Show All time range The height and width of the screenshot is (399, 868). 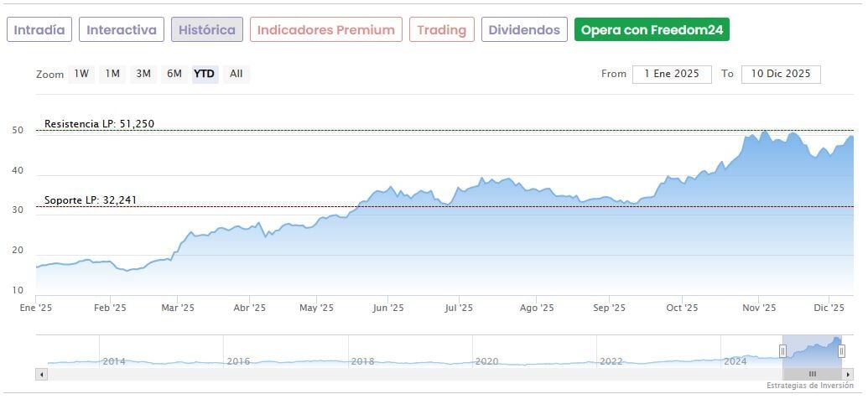pyautogui.click(x=236, y=74)
